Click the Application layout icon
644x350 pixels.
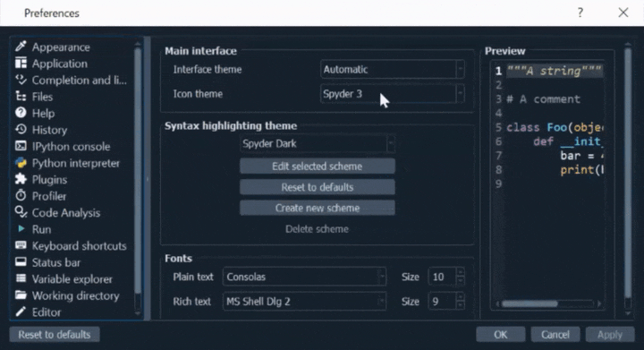[x=21, y=63]
